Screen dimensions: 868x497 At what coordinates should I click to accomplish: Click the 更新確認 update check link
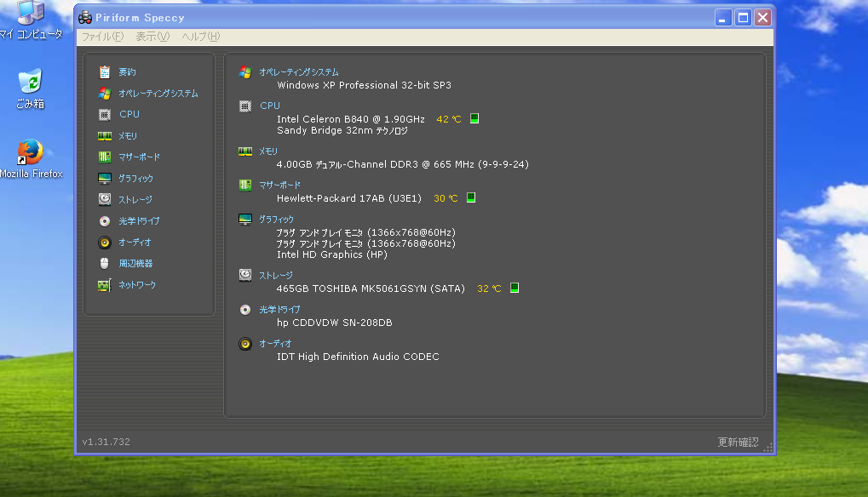[738, 442]
